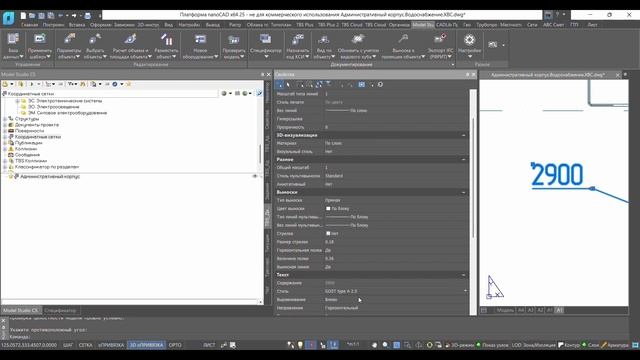
Task: Click the Print icon in quick access toolbar
Action: pos(87,16)
